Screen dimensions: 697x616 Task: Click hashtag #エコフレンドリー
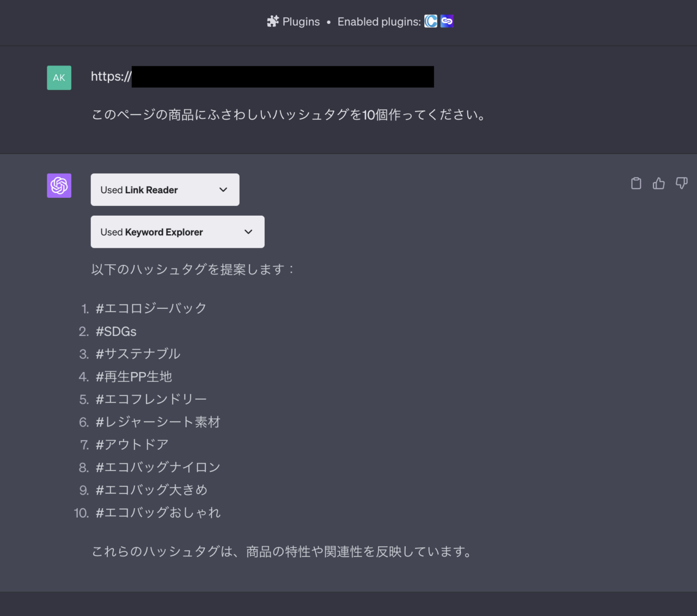point(151,399)
